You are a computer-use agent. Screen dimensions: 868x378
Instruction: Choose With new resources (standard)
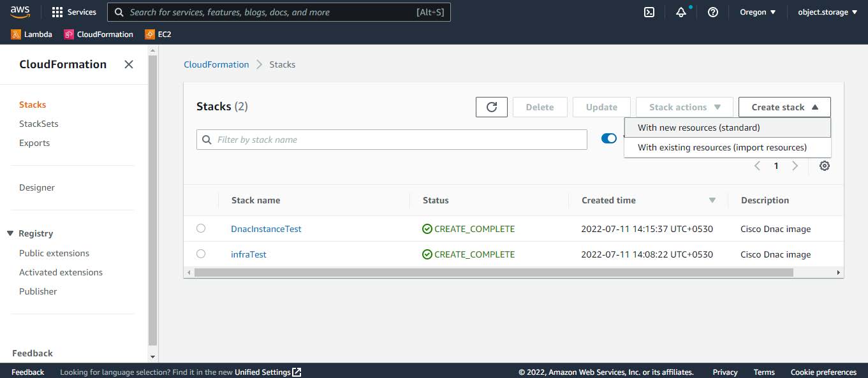pos(728,127)
